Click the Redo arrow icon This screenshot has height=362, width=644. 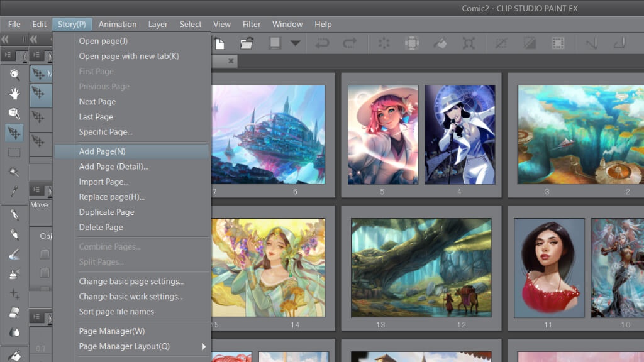point(350,43)
